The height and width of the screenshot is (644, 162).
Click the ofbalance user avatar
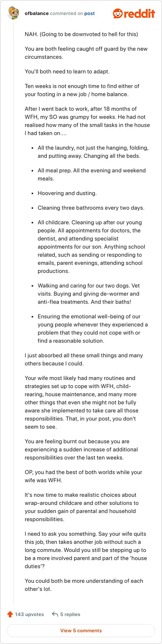15,13
